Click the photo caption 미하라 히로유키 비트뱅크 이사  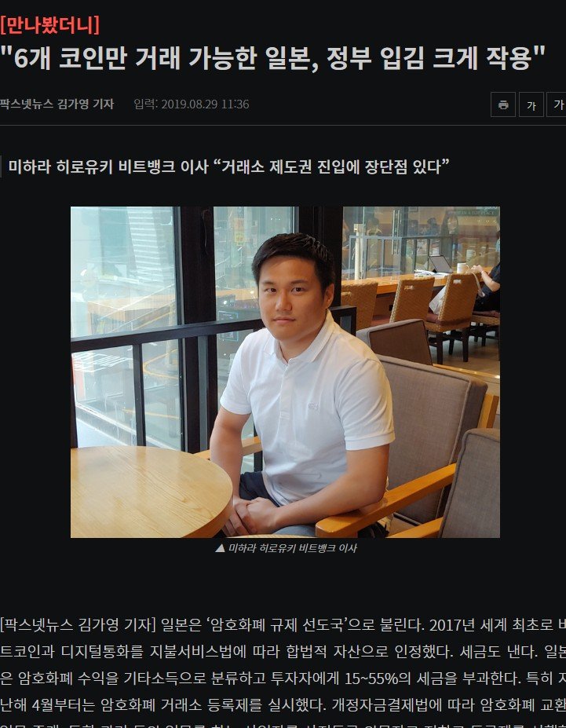pos(292,548)
